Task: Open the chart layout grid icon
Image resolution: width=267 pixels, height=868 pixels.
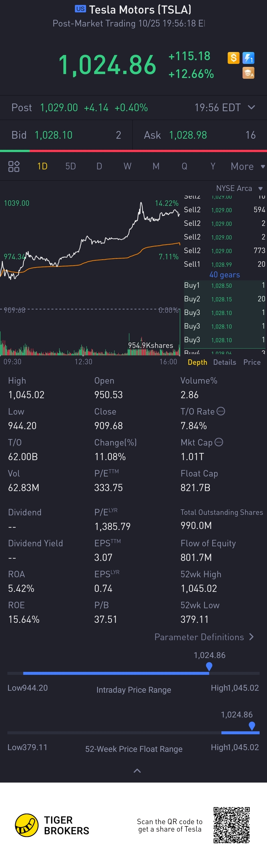Action: 14,166
